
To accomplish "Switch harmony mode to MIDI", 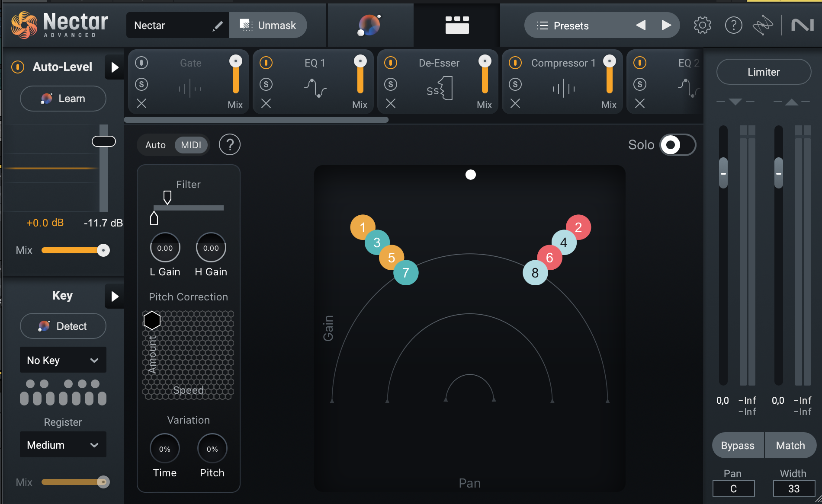I will [x=191, y=145].
